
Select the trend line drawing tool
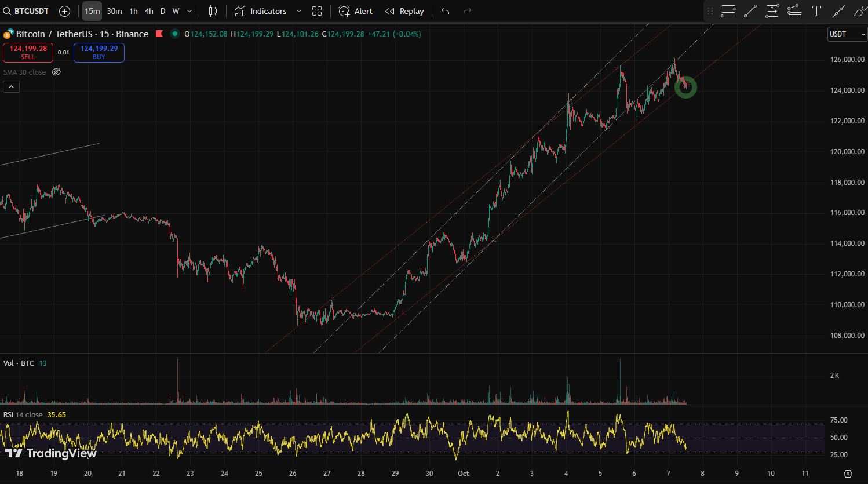click(750, 11)
